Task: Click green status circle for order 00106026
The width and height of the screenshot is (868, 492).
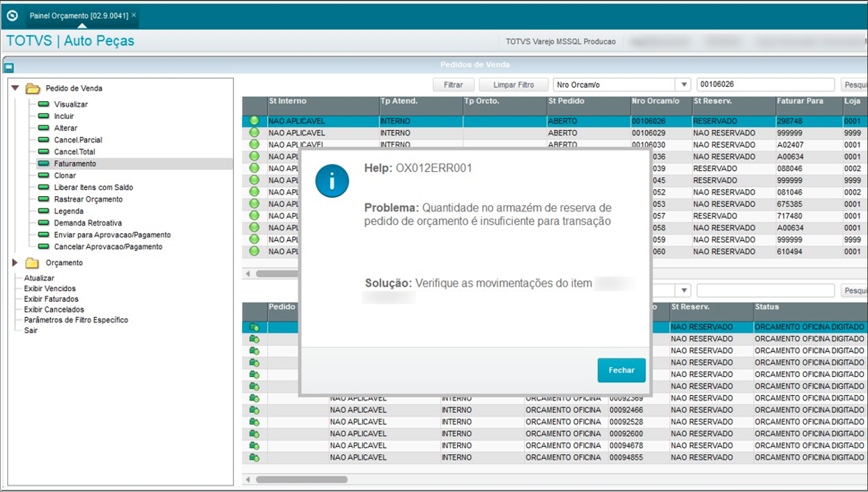Action: (x=254, y=121)
